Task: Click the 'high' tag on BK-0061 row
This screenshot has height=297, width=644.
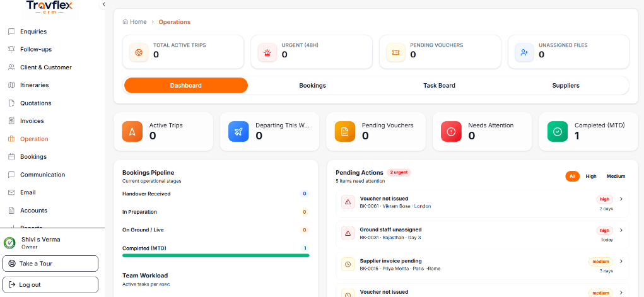Action: tap(604, 199)
